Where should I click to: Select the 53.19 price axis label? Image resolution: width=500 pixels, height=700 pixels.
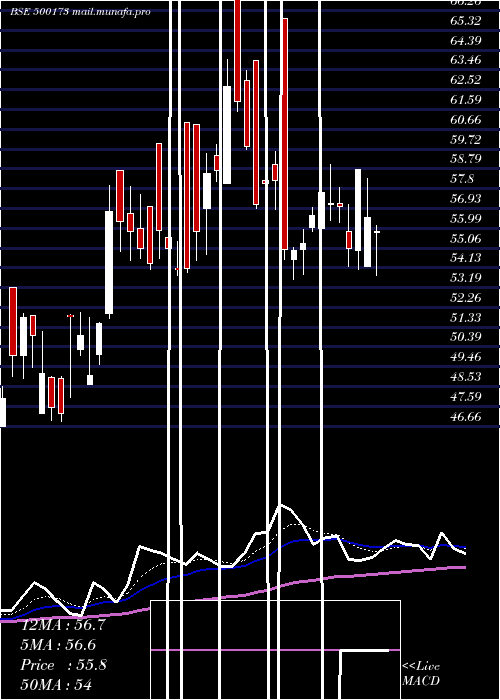[466, 278]
